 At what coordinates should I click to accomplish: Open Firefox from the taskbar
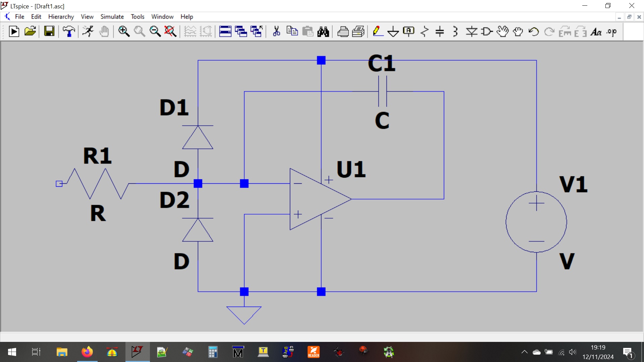point(87,352)
